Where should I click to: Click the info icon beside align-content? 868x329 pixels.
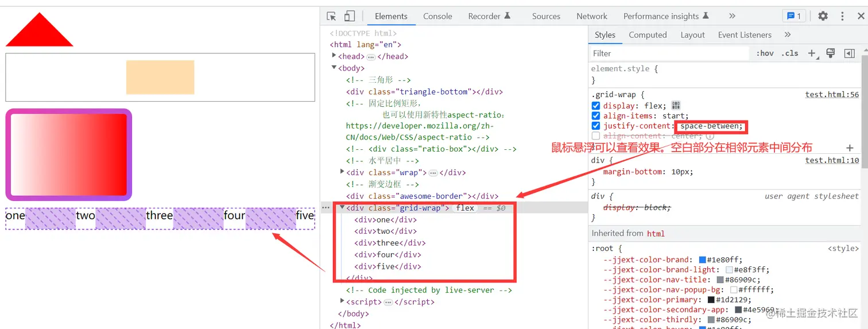(710, 136)
